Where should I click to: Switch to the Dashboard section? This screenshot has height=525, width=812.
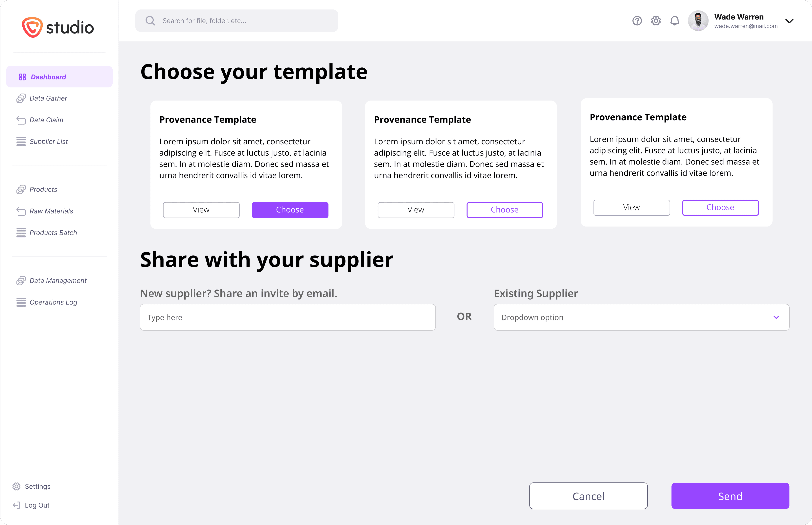[x=48, y=77]
